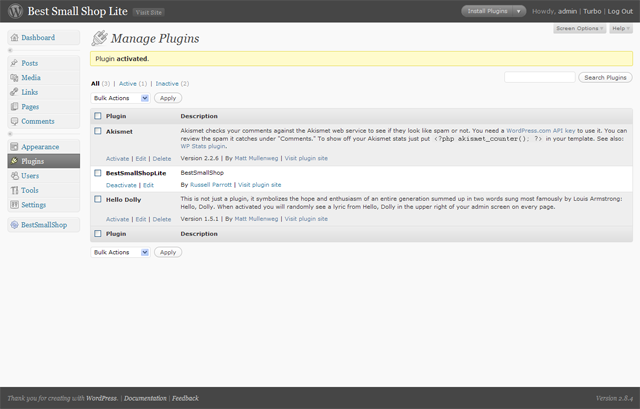Click the Manage Plugins header plug icon
640x409 pixels.
coord(99,38)
